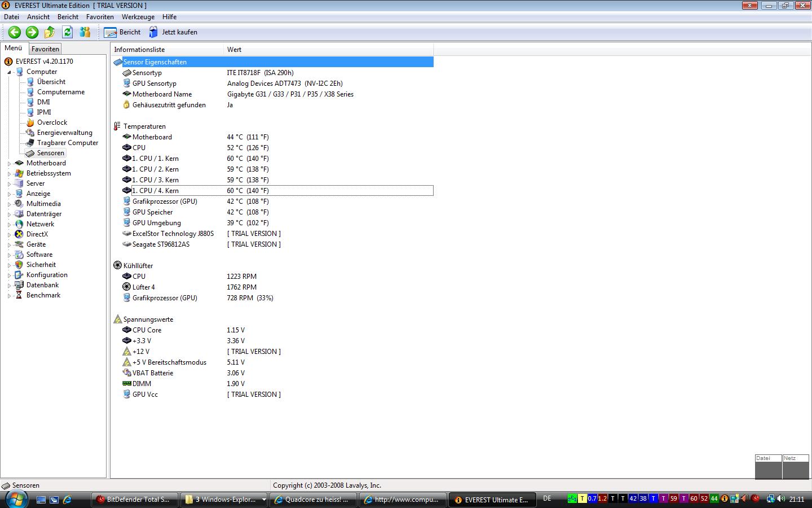This screenshot has height=508, width=812.
Task: Click the people toolbar icon
Action: (x=85, y=32)
